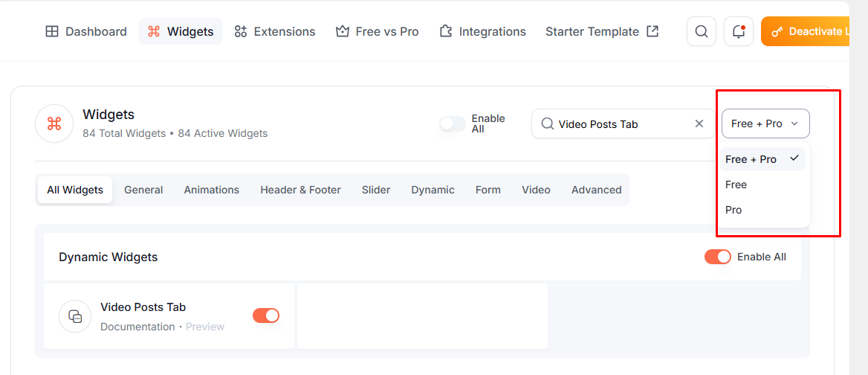This screenshot has width=868, height=375.
Task: Select Free + Pro option in list
Action: (762, 159)
